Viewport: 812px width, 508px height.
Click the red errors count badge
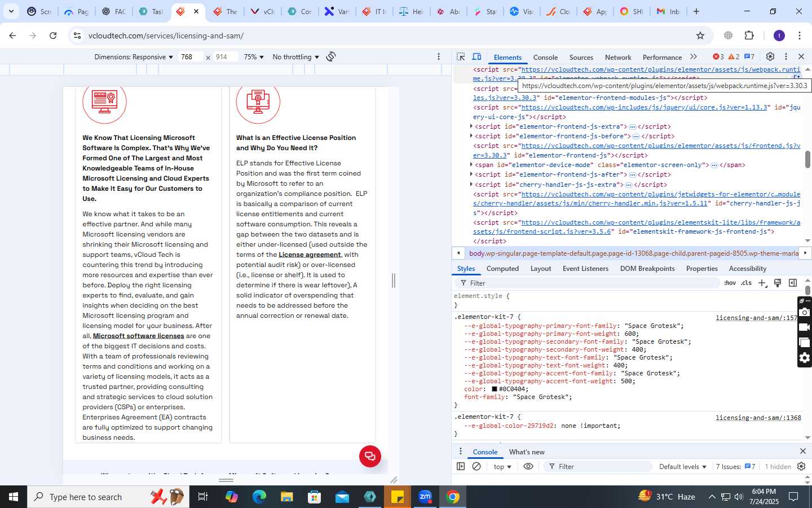pyautogui.click(x=718, y=57)
